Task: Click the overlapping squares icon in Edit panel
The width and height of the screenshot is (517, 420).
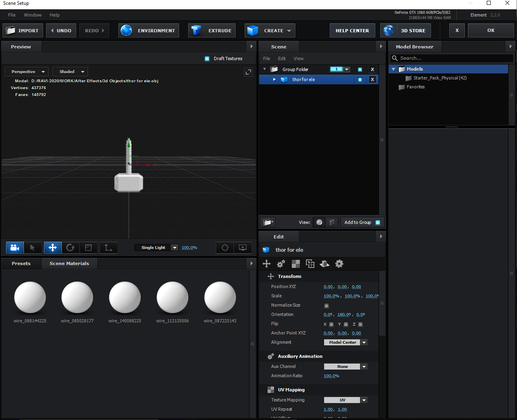Action: click(310, 264)
